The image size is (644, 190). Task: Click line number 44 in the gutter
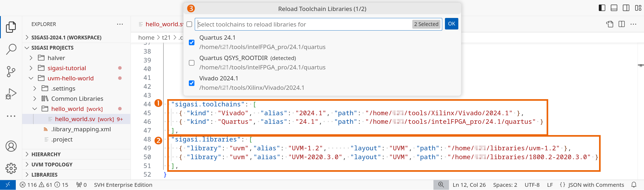147,104
